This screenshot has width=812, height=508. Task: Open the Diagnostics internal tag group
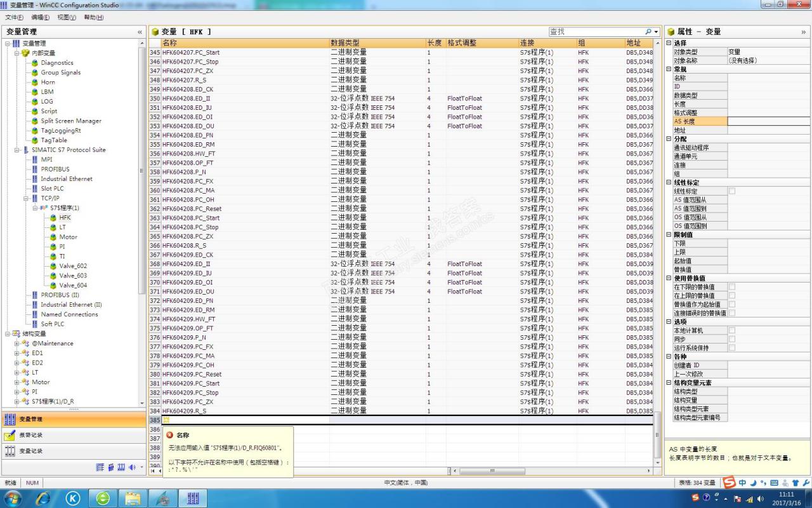point(56,63)
